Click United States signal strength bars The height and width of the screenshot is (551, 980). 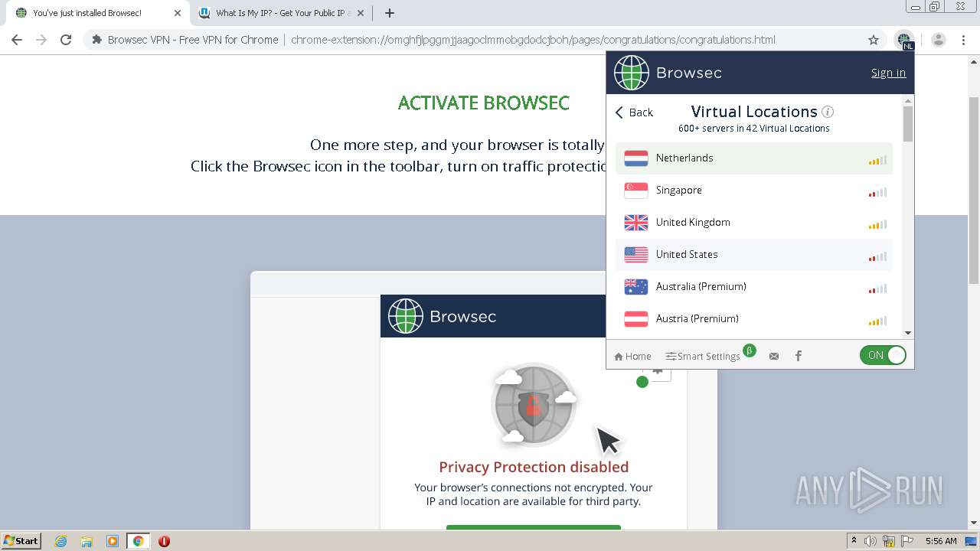[x=877, y=256]
